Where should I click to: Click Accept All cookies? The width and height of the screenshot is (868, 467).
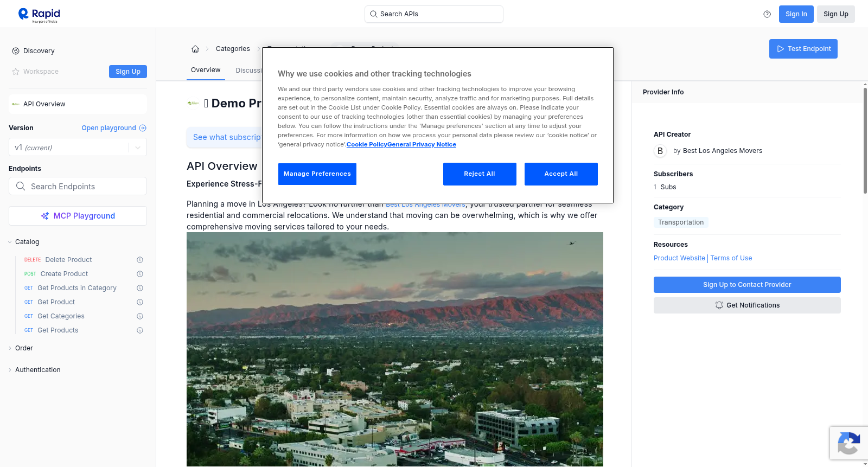pyautogui.click(x=561, y=174)
